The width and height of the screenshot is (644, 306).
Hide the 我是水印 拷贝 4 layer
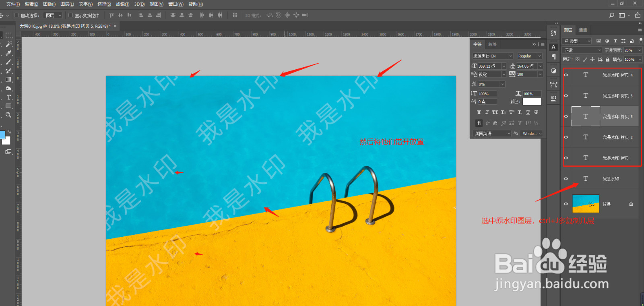566,75
